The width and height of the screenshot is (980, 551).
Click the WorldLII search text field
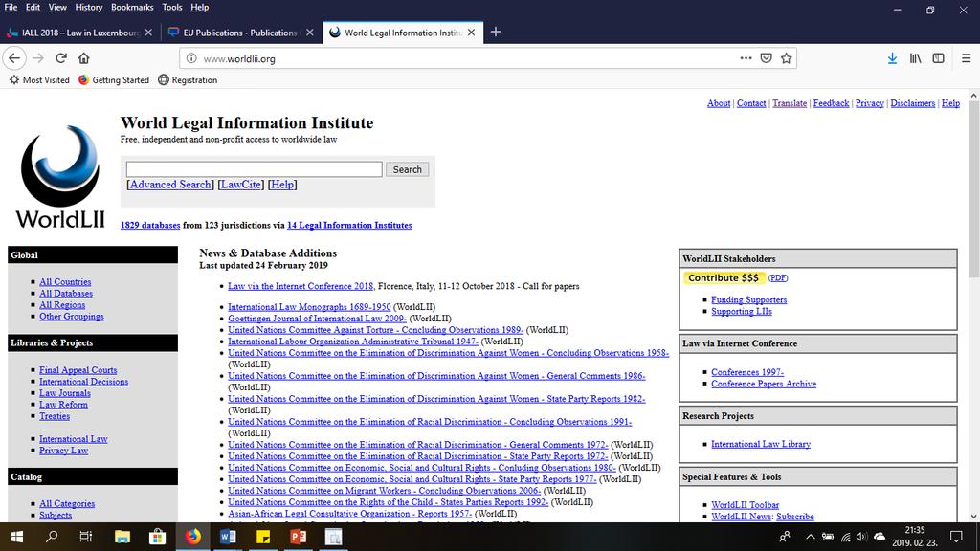point(254,169)
